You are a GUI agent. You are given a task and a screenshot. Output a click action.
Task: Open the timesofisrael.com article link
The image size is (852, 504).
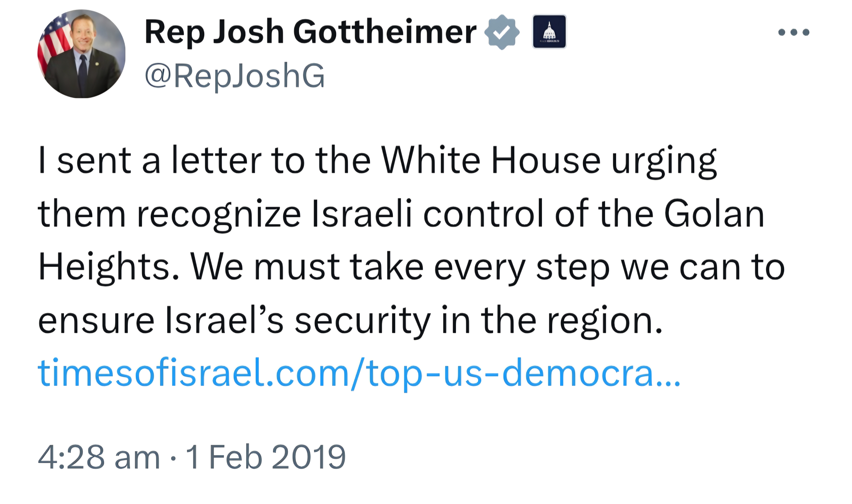[359, 372]
